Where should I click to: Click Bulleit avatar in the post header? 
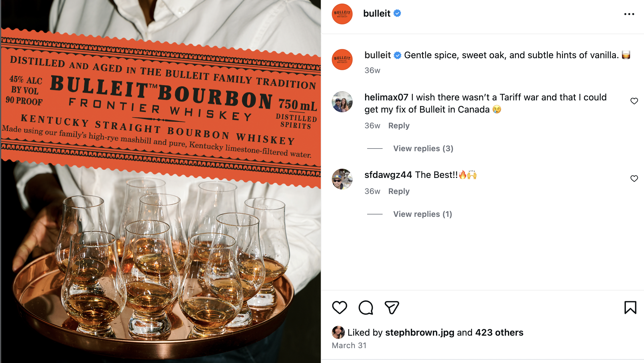[x=342, y=14]
